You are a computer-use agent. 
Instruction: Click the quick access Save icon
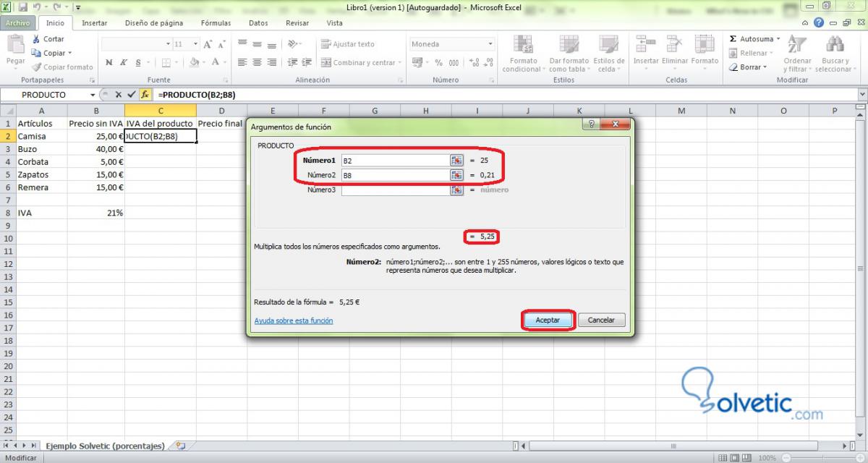(22, 7)
